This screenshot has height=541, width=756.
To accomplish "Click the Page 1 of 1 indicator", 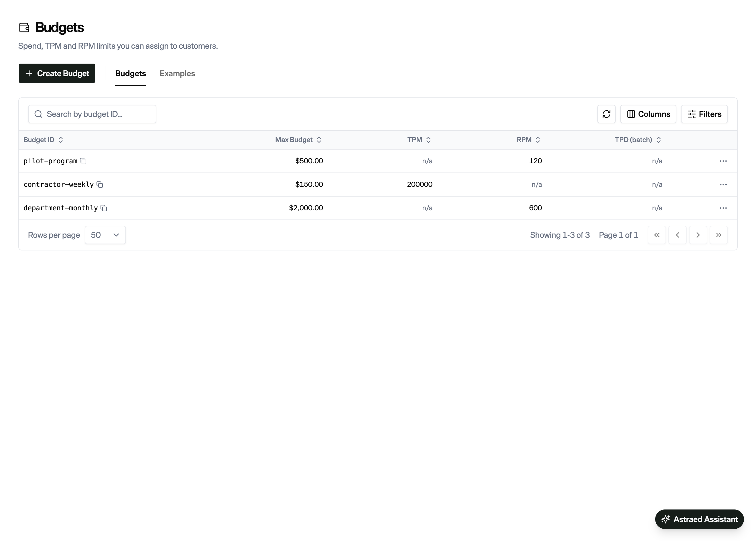I will point(618,235).
